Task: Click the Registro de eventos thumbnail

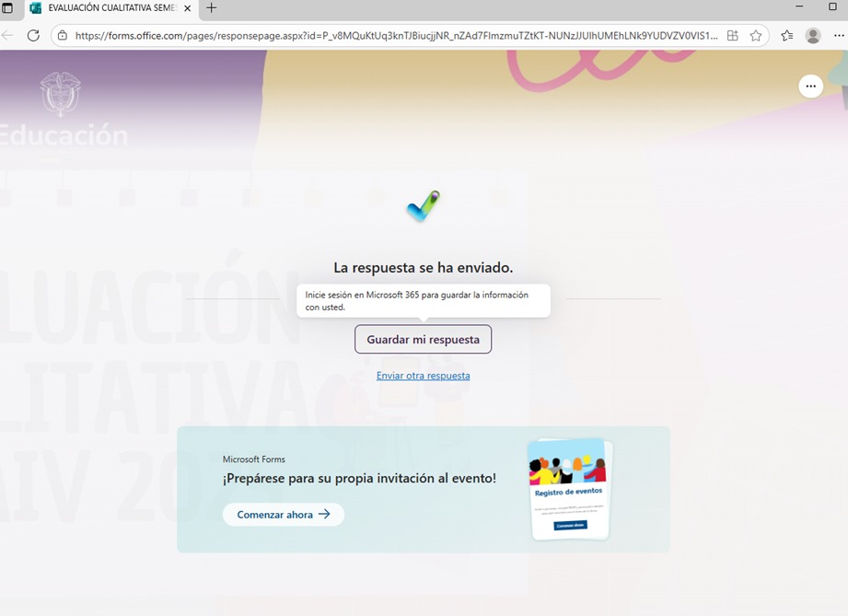Action: (568, 489)
